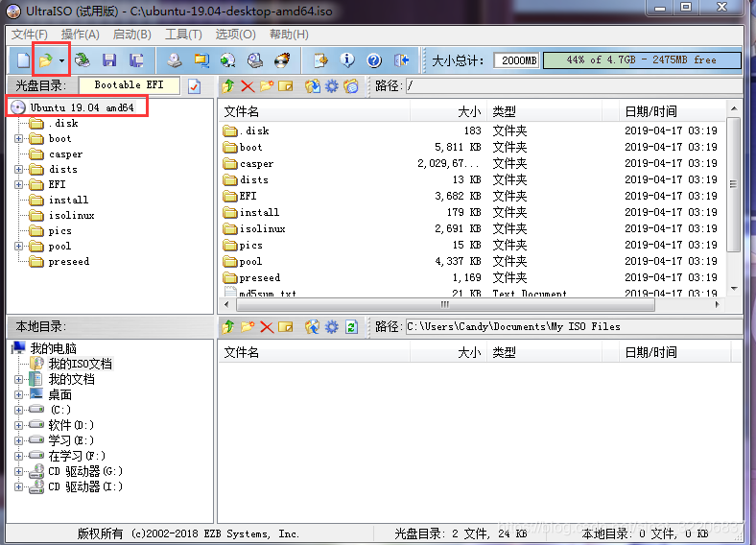Click the Open file folder icon
This screenshot has height=545, width=756.
click(x=46, y=60)
